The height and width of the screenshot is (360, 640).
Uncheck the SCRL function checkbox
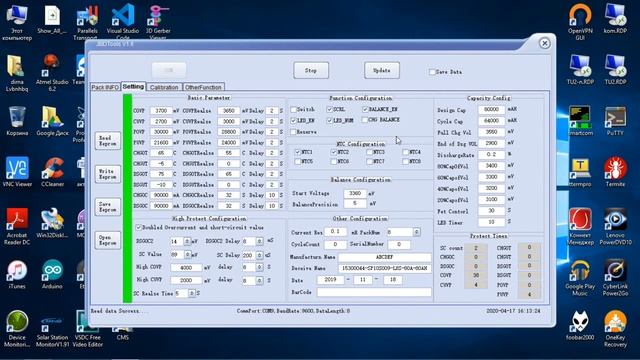[329, 109]
